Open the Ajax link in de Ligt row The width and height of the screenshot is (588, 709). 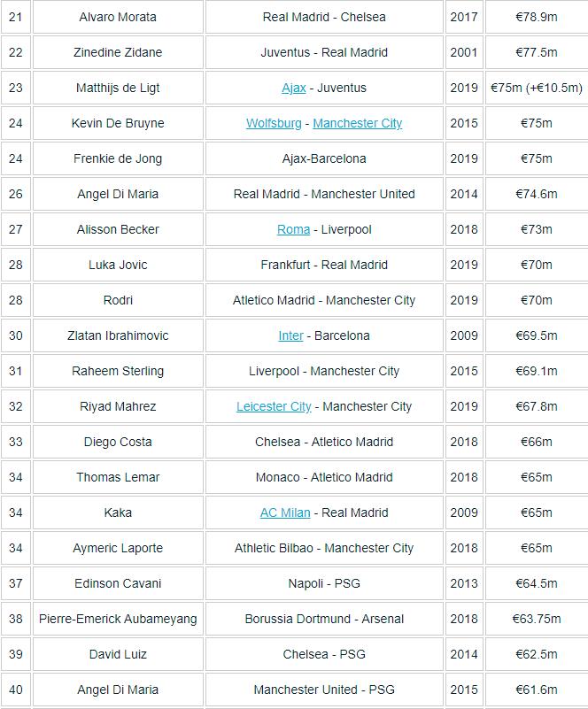293,88
